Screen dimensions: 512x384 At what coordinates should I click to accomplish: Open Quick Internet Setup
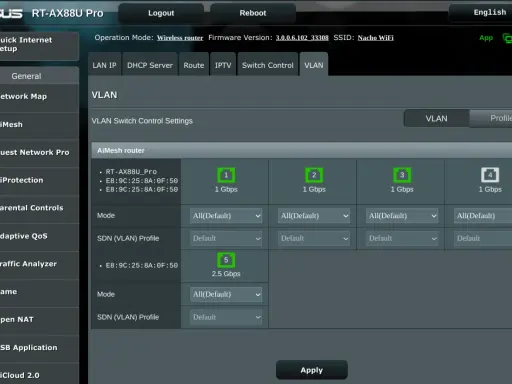pos(39,45)
